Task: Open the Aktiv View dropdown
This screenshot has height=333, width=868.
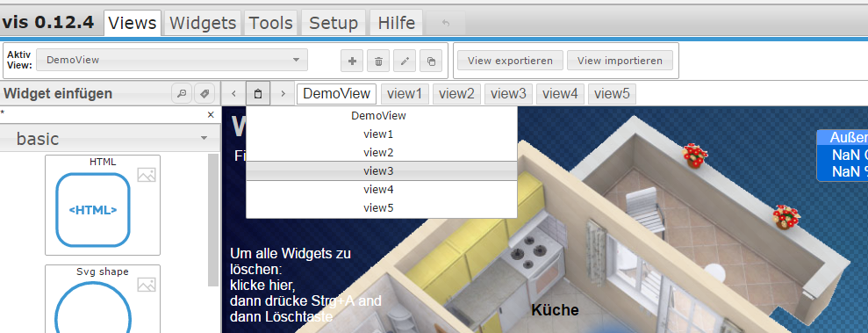Action: click(172, 60)
